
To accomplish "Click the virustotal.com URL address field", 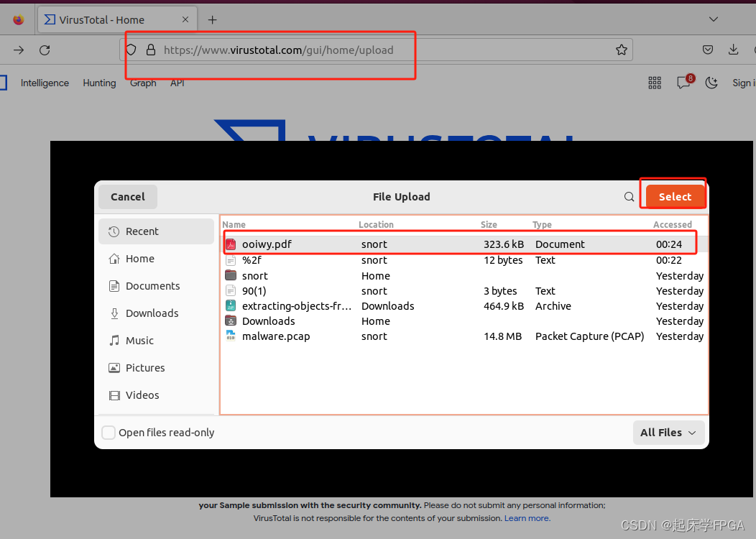I will 376,50.
